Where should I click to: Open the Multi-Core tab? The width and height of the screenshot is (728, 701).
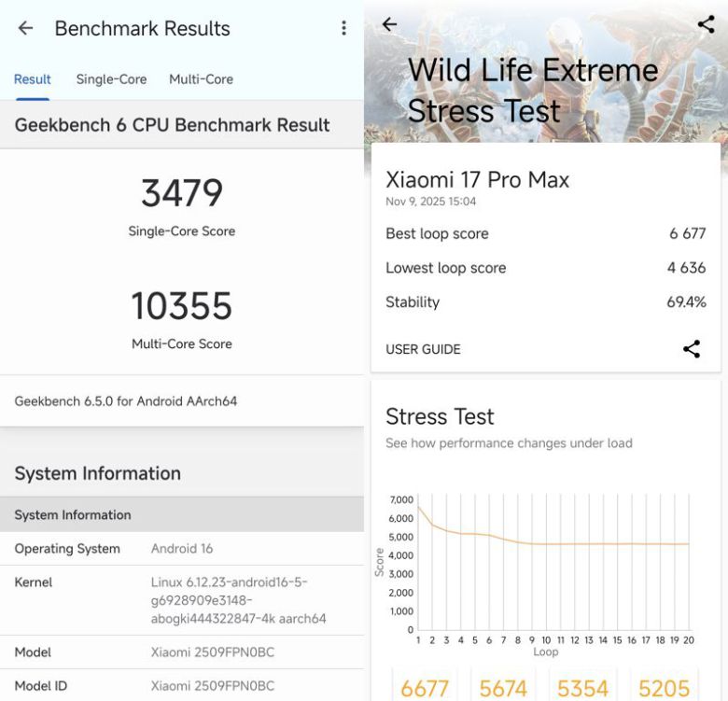pos(201,79)
